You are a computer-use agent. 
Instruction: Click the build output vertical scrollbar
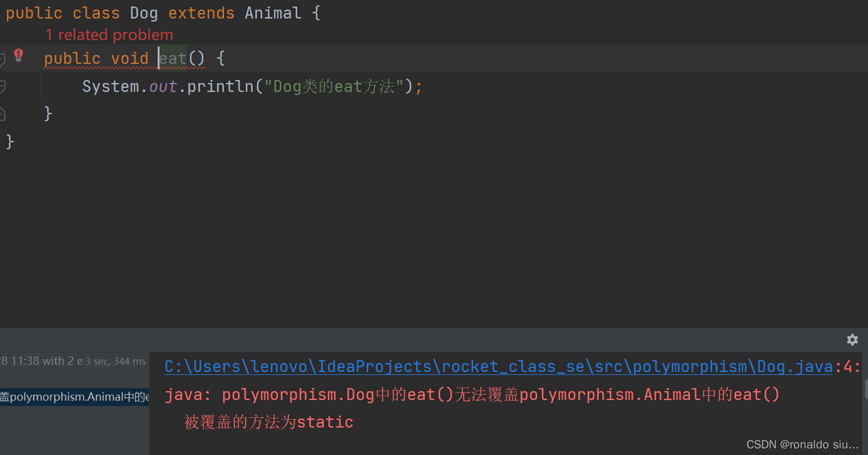point(865,388)
